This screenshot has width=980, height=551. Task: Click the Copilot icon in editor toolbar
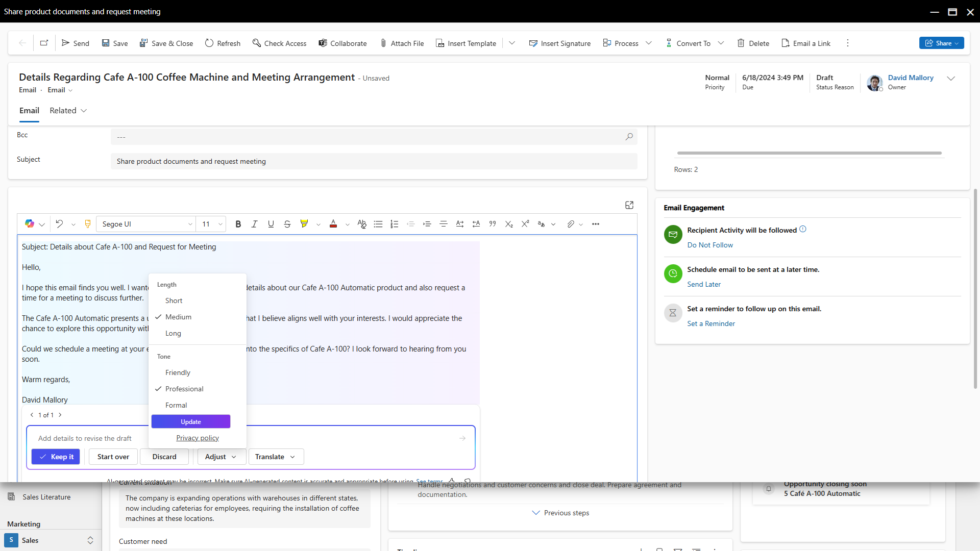coord(30,224)
